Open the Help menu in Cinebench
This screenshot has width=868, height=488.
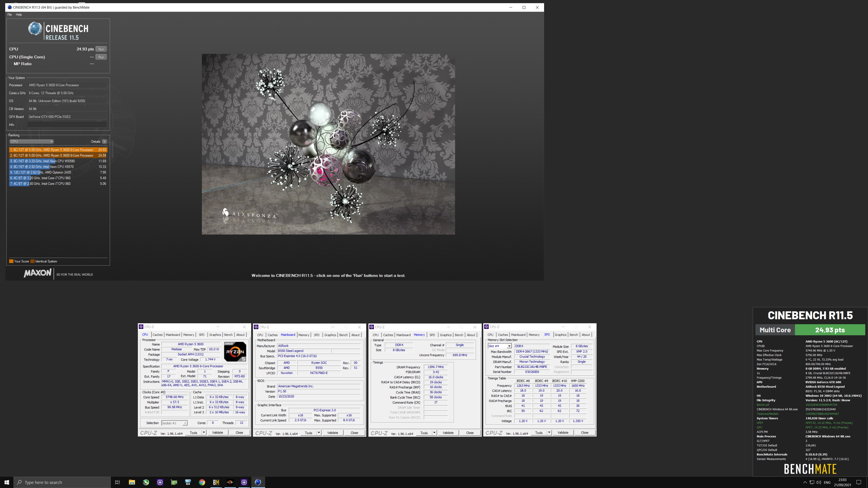[x=19, y=14]
